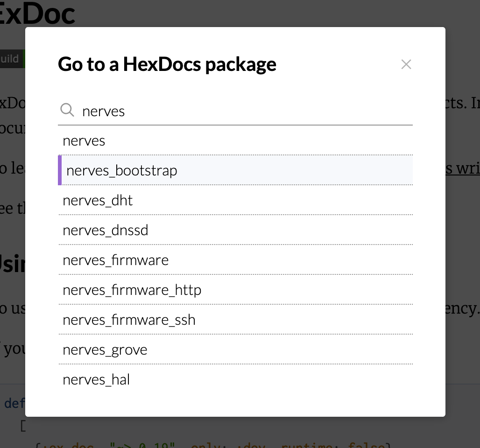Click the ExDoc page title in the background
480x448 pixels.
pyautogui.click(x=37, y=13)
